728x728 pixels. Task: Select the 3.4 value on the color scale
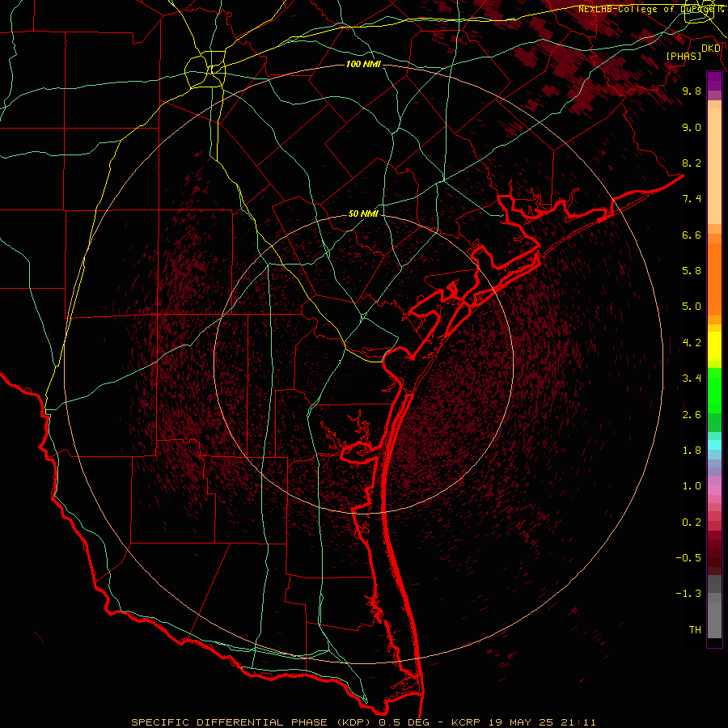[x=692, y=379]
